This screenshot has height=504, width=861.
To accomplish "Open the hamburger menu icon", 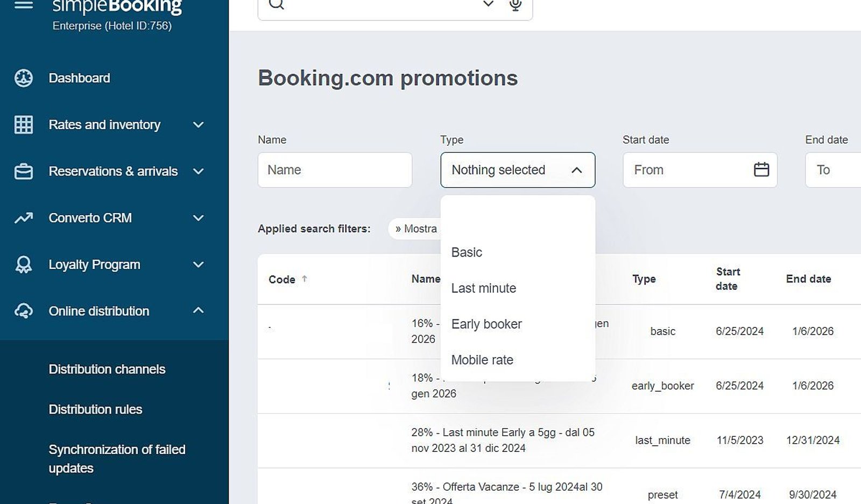I will pyautogui.click(x=24, y=5).
